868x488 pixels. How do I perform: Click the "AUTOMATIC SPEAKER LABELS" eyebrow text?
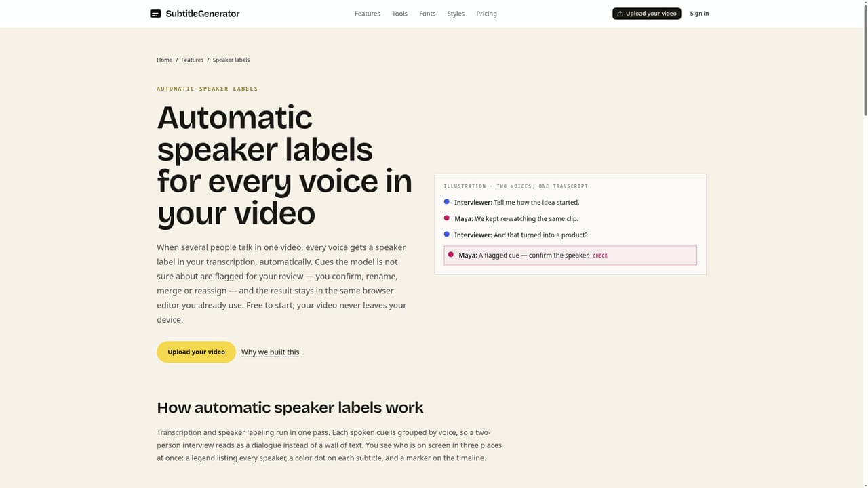point(208,89)
